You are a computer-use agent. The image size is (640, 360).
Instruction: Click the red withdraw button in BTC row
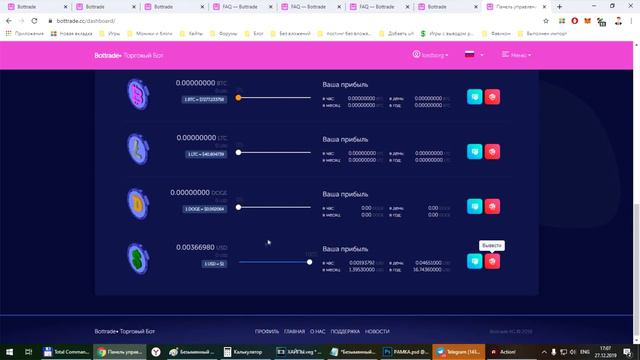[492, 97]
